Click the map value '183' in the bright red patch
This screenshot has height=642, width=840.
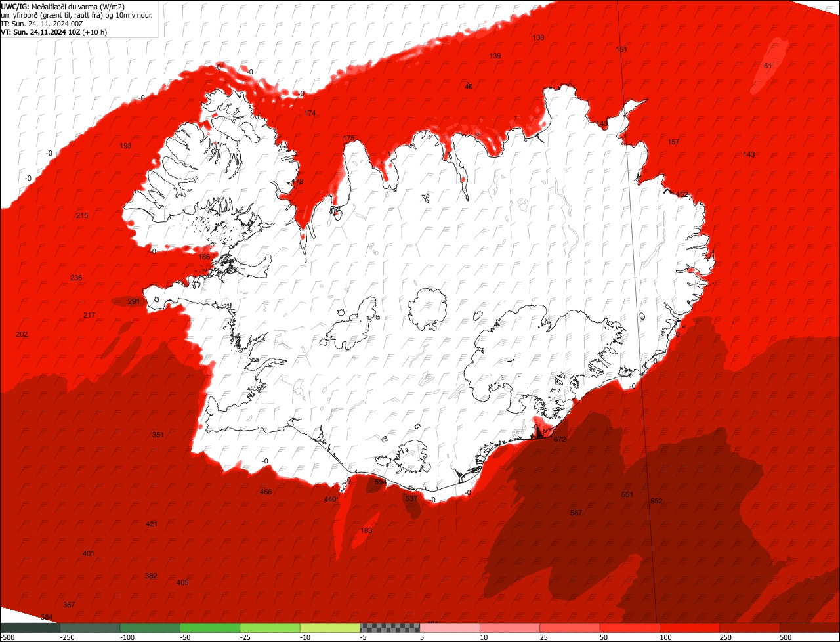click(367, 530)
